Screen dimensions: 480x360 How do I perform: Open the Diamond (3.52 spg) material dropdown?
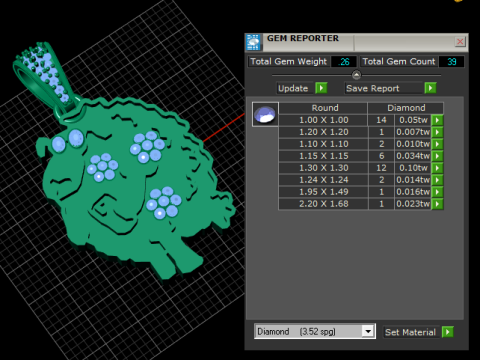(x=368, y=331)
